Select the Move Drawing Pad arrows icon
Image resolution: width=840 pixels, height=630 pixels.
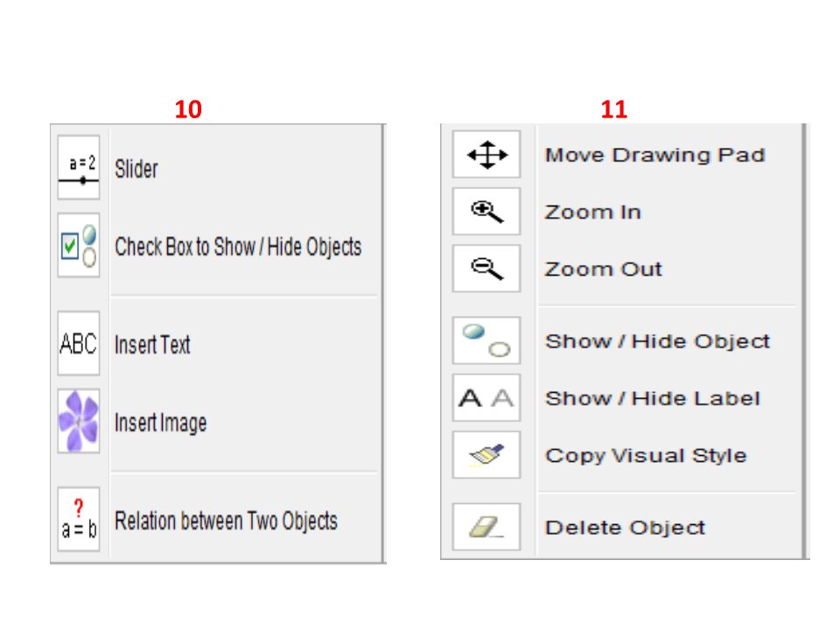[x=486, y=154]
